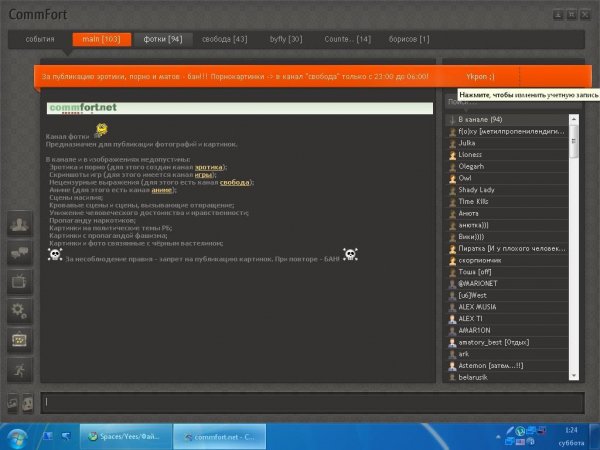Open settings gear icon in sidebar
The image size is (600, 450).
[x=20, y=311]
